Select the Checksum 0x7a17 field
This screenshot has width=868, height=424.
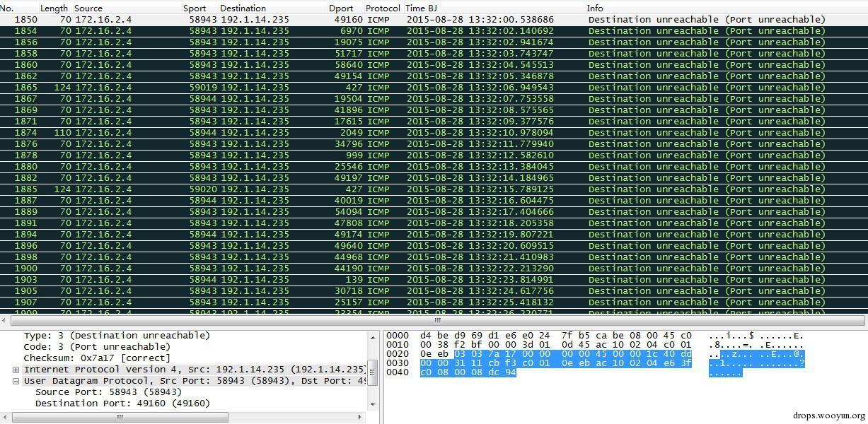point(98,358)
